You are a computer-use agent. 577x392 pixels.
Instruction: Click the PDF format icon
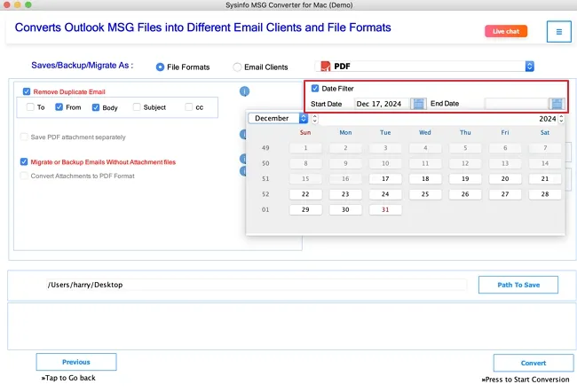coord(324,67)
